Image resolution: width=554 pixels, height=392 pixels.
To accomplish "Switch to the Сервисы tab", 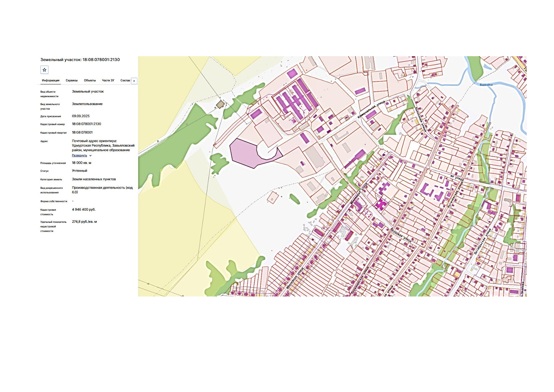I will click(72, 80).
